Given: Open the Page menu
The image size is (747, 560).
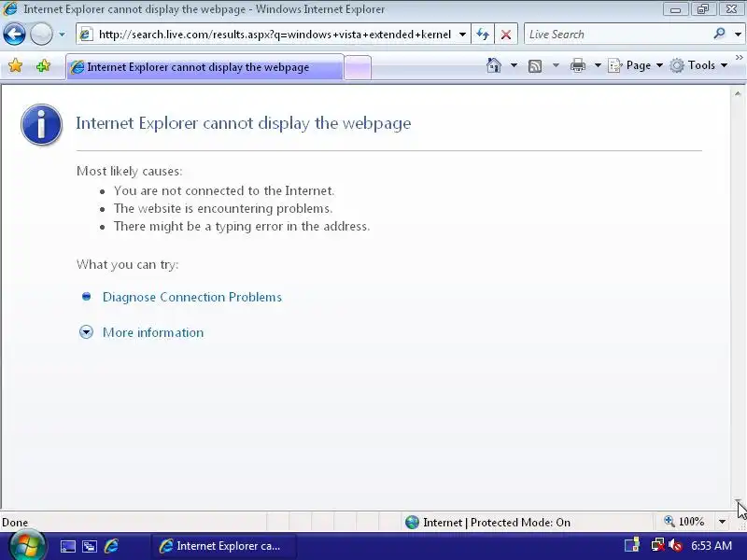Looking at the screenshot, I should 635,65.
